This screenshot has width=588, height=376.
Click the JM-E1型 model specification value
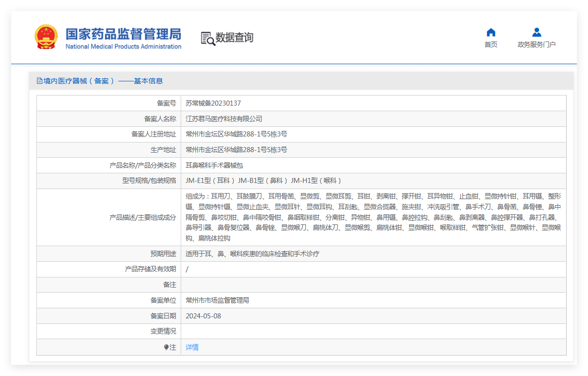pos(263,181)
